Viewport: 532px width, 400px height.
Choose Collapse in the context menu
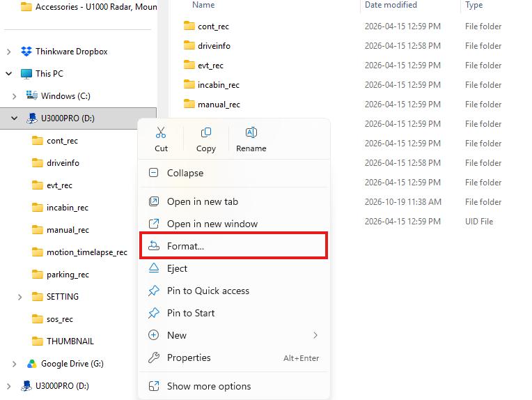click(234, 173)
